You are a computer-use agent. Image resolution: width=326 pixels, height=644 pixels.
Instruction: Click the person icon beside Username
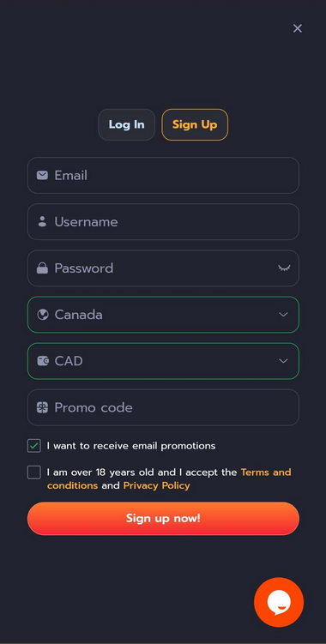(x=42, y=222)
